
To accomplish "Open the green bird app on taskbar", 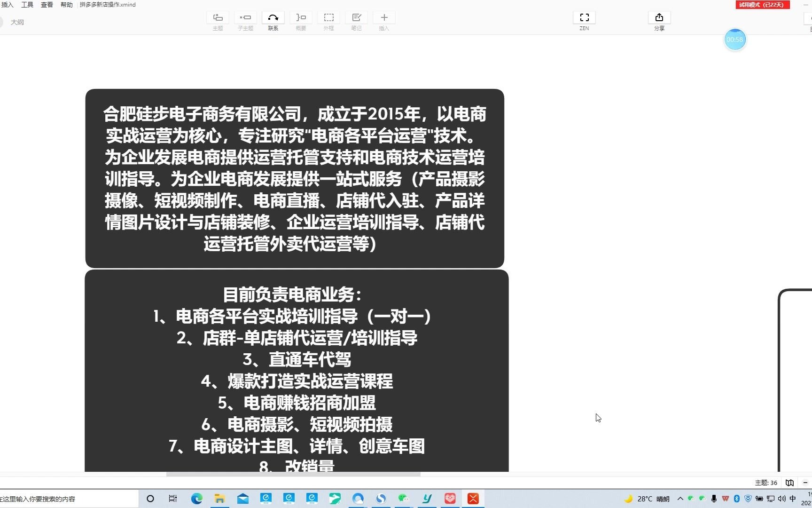I will point(335,499).
